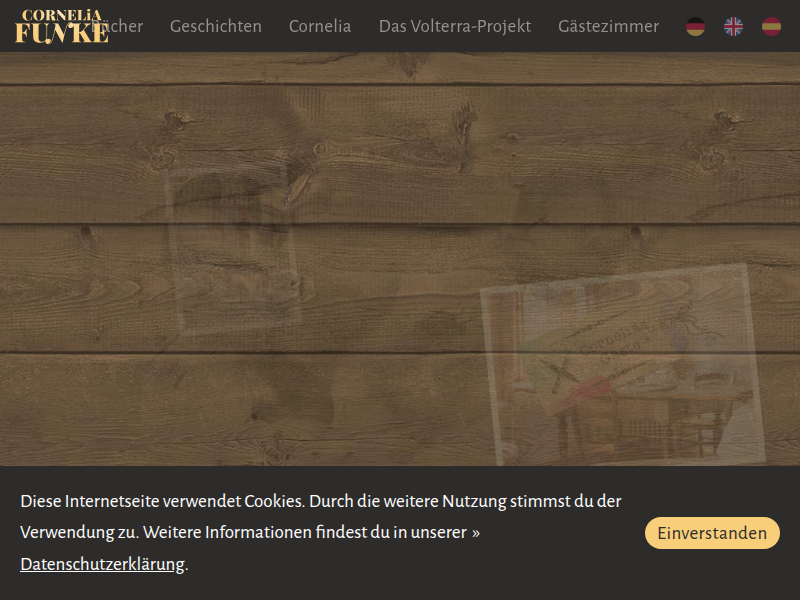Accept cookies with the Einverstanden button
The image size is (800, 600).
pyautogui.click(x=711, y=533)
